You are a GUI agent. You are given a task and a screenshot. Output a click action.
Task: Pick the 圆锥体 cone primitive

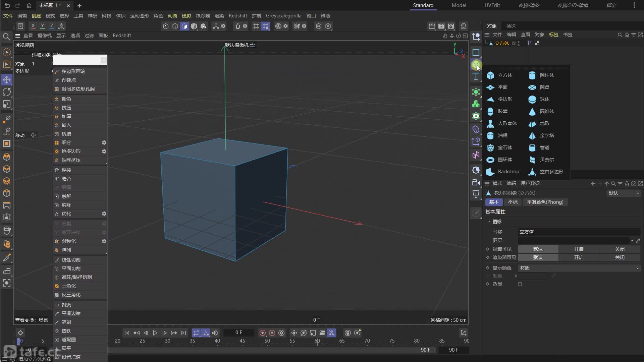click(x=542, y=111)
